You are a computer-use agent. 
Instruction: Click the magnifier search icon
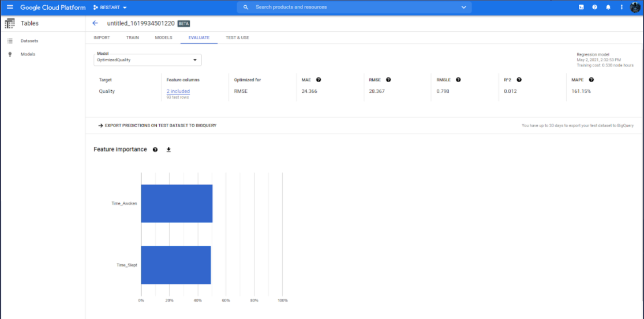[246, 8]
